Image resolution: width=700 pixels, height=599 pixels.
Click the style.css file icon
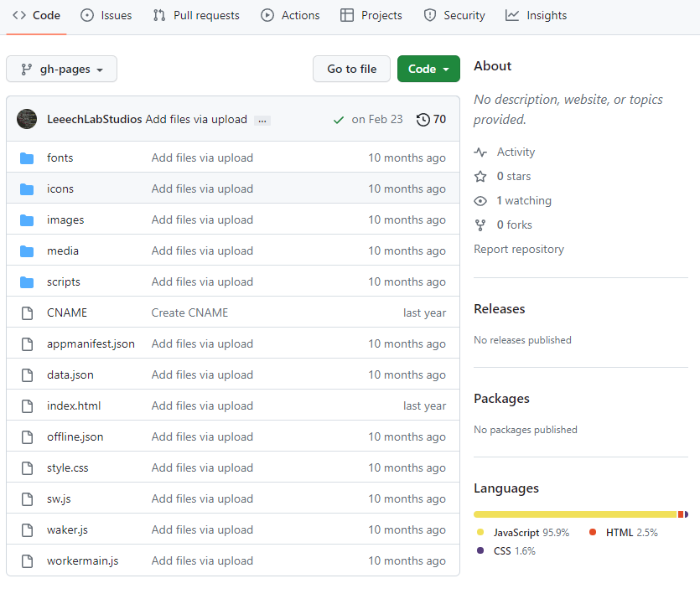point(27,467)
